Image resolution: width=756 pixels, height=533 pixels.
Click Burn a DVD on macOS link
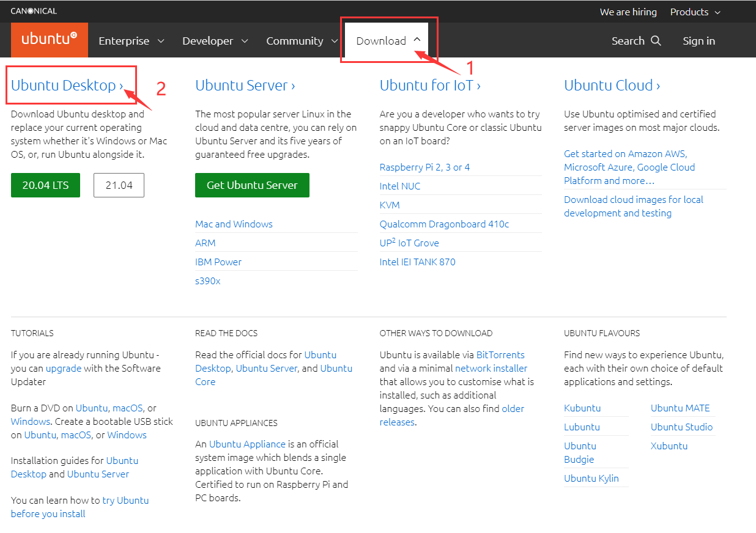[127, 408]
